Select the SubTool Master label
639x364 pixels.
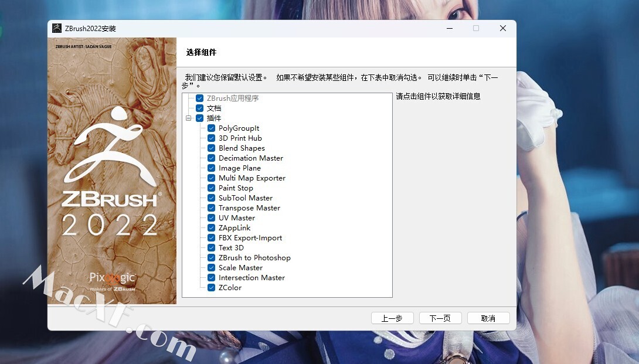coord(245,198)
